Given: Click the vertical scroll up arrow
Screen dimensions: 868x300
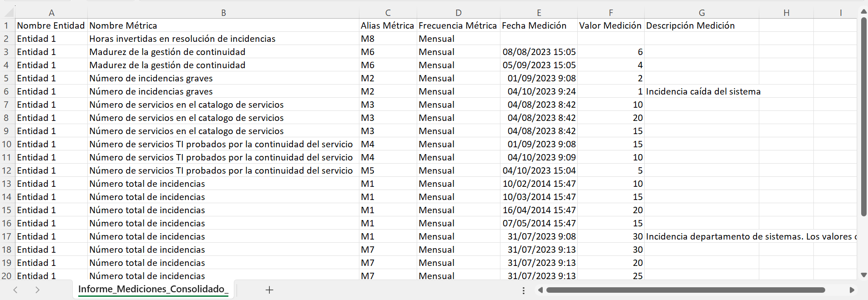Looking at the screenshot, I should pyautogui.click(x=863, y=12).
